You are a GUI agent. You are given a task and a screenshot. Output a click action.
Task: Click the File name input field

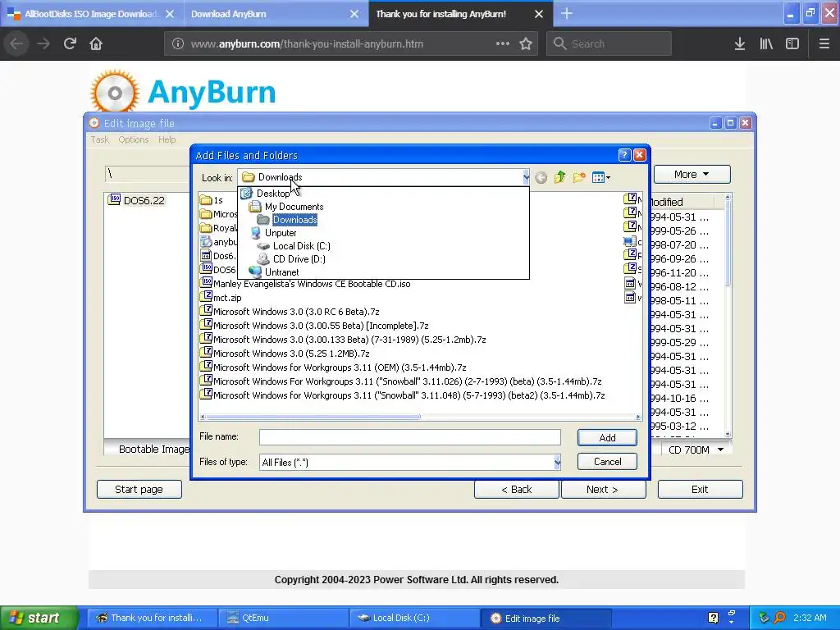coord(410,437)
